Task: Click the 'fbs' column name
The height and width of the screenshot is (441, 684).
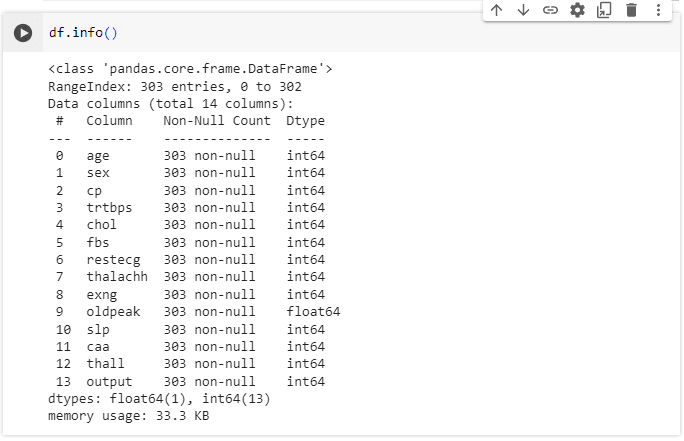Action: click(98, 243)
